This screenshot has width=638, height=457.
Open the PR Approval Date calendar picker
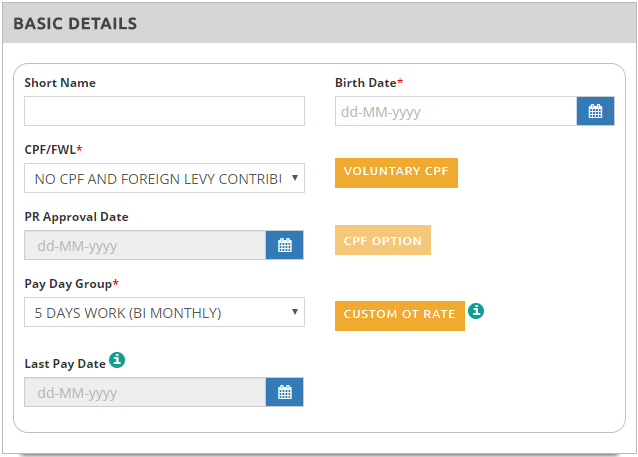tap(284, 245)
